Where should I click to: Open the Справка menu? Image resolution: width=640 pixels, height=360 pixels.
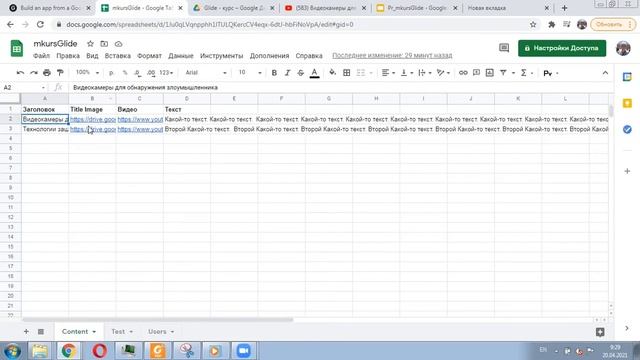309,56
